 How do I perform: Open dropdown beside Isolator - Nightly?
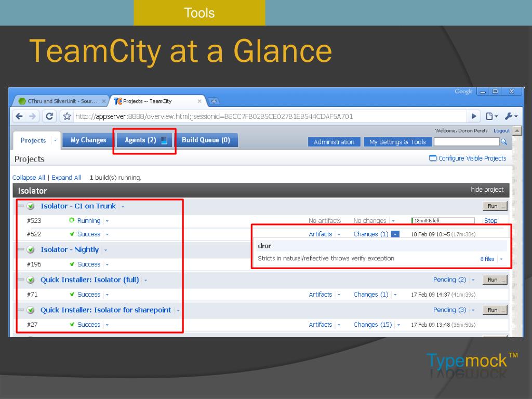[x=105, y=250]
